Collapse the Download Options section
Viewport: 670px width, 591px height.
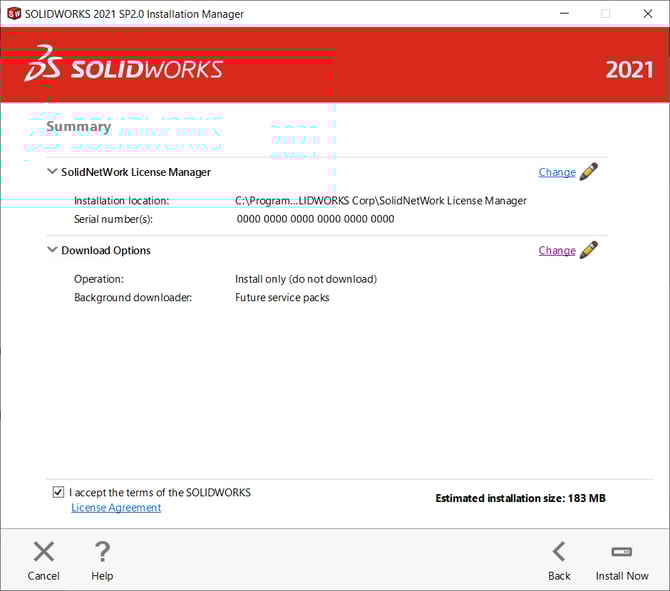tap(52, 251)
